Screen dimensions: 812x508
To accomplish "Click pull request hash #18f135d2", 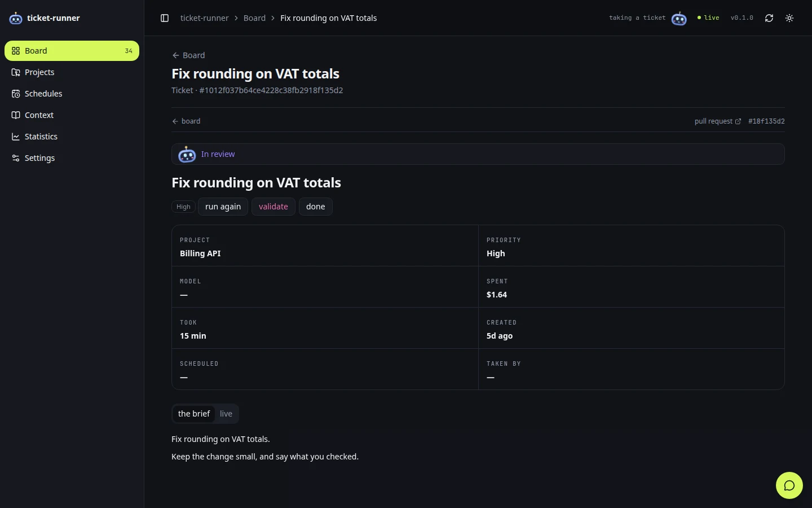I will 766,121.
